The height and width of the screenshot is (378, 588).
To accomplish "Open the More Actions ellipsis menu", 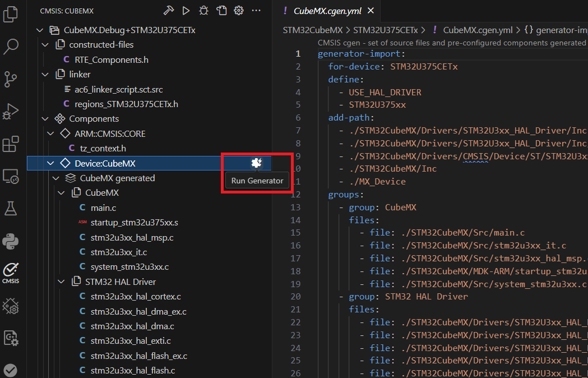I will tap(256, 10).
